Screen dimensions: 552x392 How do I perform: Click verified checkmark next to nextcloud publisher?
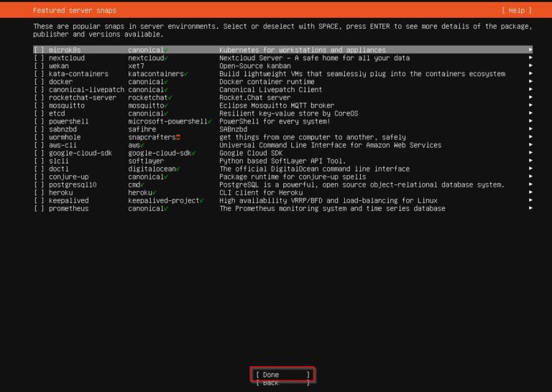(x=166, y=58)
